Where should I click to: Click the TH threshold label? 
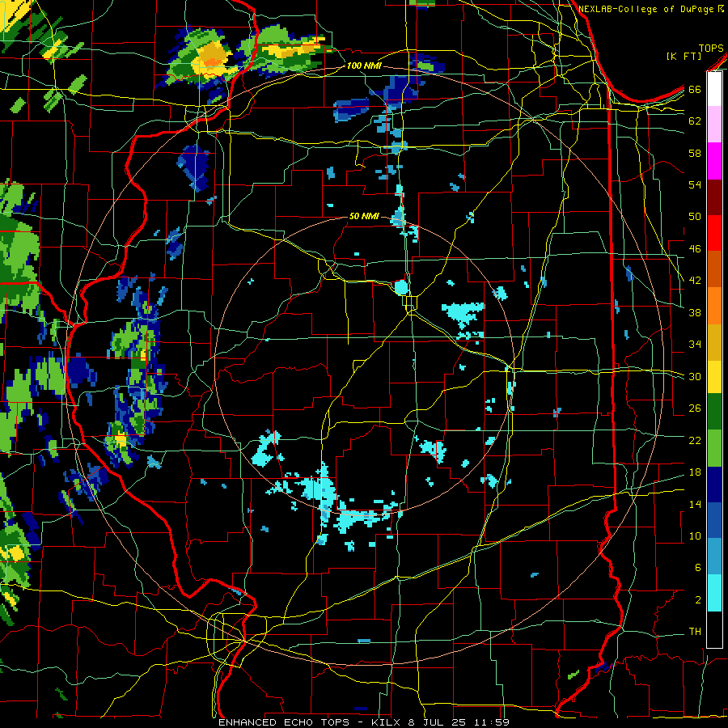point(695,632)
